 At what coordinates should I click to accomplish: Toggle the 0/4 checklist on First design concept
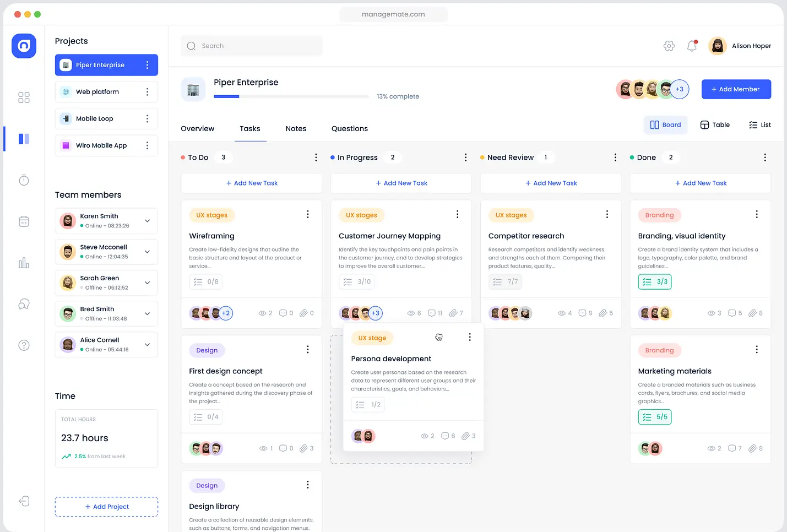coord(206,417)
